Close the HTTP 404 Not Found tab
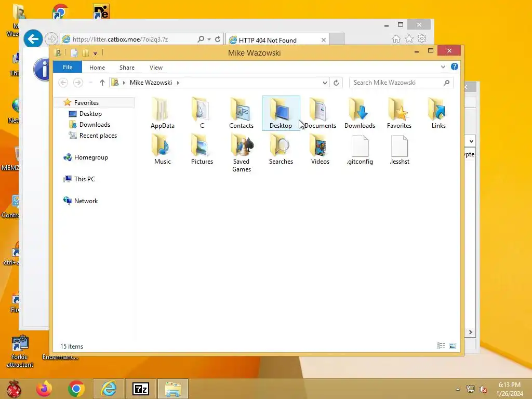532x399 pixels. (x=323, y=40)
